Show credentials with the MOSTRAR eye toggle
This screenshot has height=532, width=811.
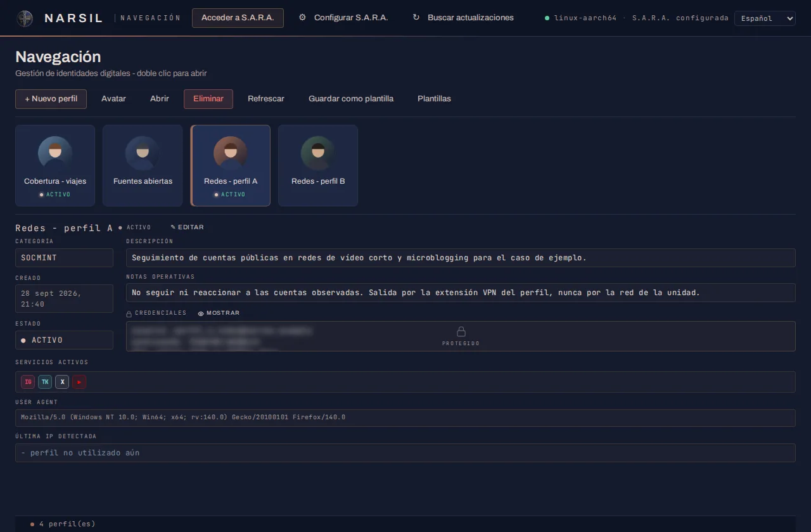(x=219, y=313)
